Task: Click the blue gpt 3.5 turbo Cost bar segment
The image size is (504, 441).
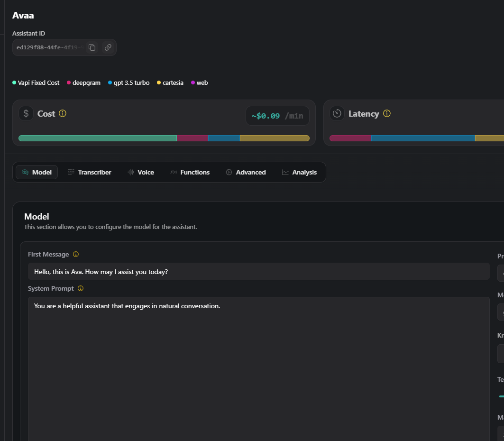Action: tap(224, 138)
